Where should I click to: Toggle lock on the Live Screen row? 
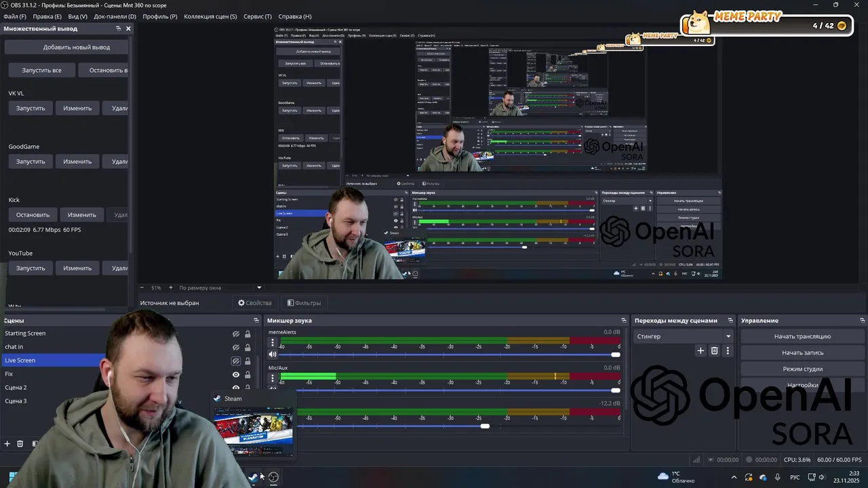[x=248, y=361]
